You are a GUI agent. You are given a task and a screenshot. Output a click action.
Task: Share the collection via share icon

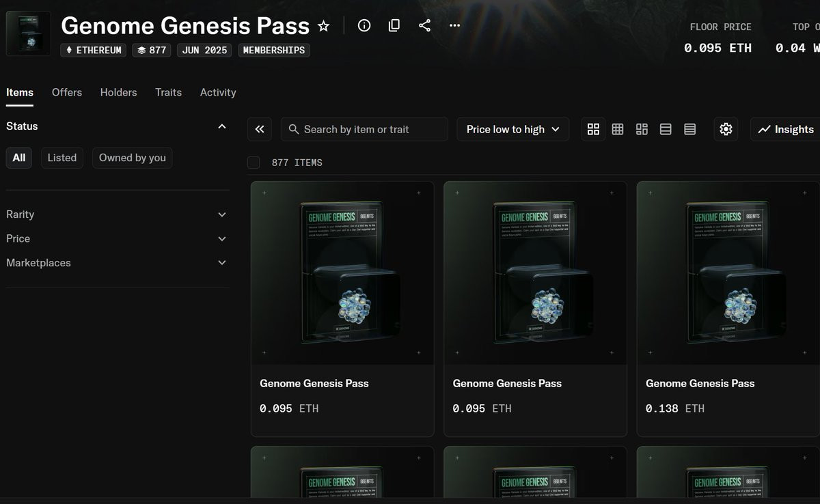point(424,25)
